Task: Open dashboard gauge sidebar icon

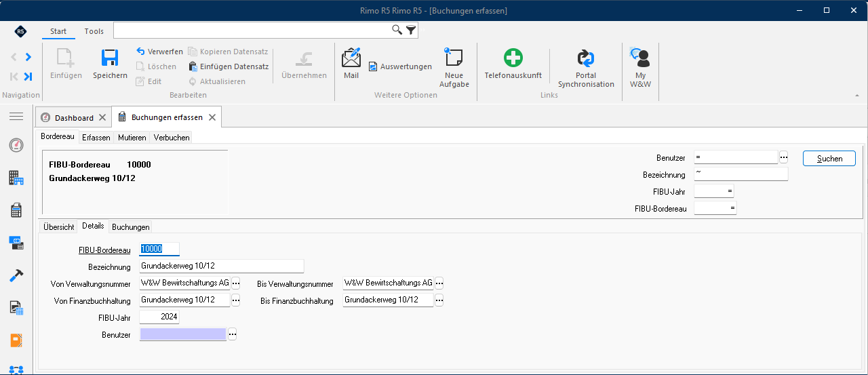Action: (16, 145)
